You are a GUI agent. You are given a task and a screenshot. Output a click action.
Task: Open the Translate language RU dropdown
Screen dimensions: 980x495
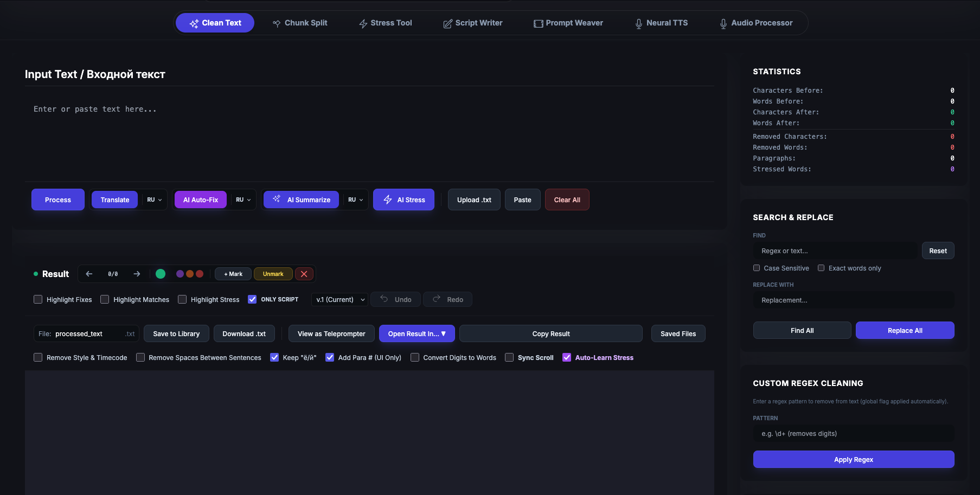pyautogui.click(x=154, y=200)
